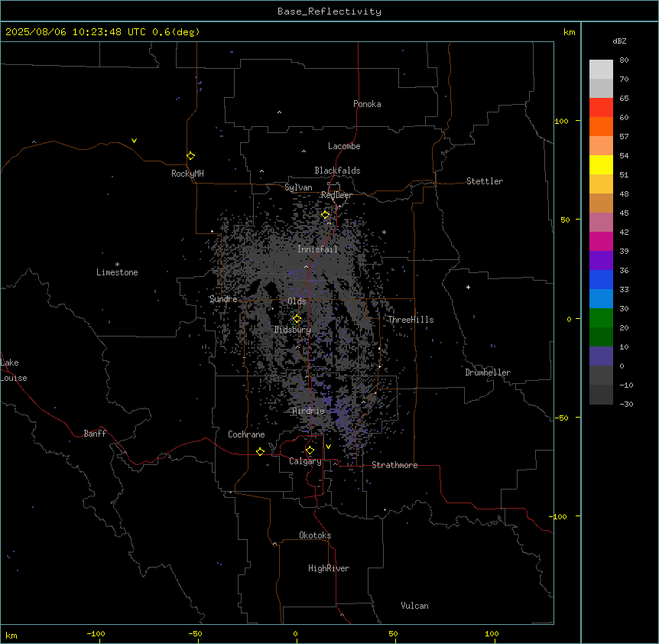Select the purple 39 dBZ legend swatch
659x644 pixels.
(x=601, y=261)
